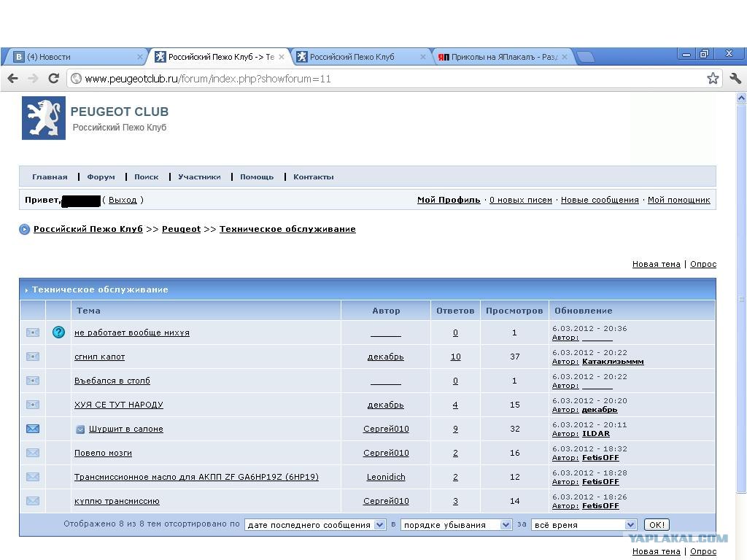Close the '(4) Новости' tab
This screenshot has width=747, height=560.
click(139, 57)
